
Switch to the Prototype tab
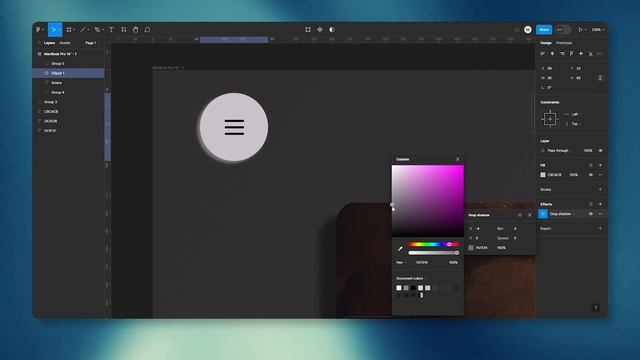coord(564,43)
